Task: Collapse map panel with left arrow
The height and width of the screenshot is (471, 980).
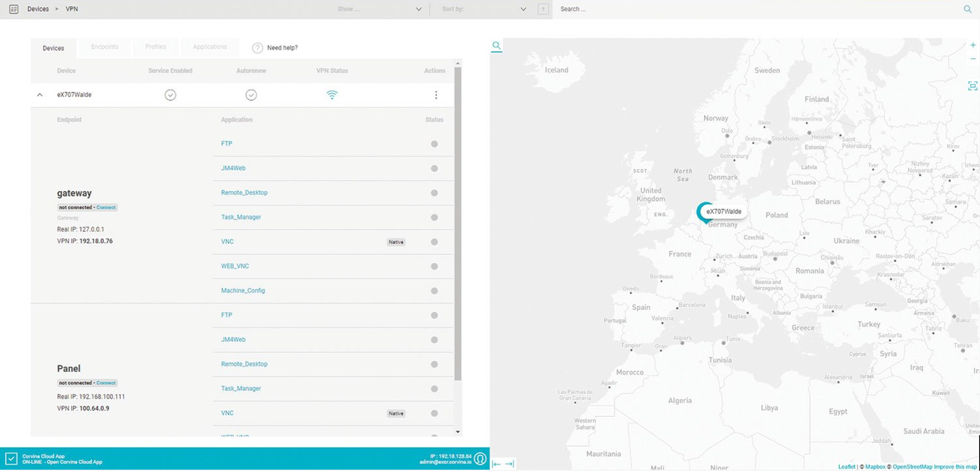Action: tap(496, 464)
